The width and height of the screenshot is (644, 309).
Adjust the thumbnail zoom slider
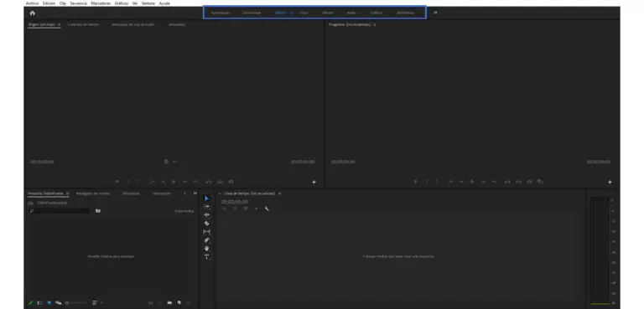[76, 303]
